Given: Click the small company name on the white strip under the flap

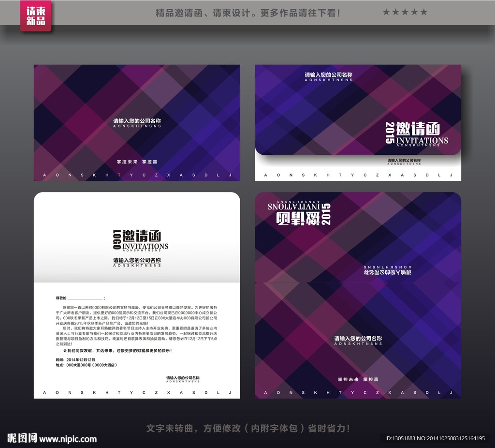Looking at the screenshot, I should [404, 160].
